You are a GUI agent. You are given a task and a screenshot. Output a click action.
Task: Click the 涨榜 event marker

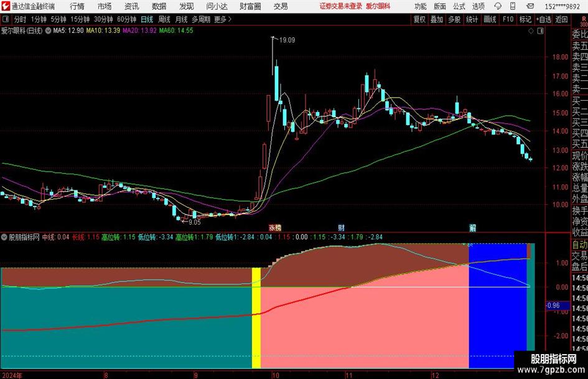click(x=275, y=228)
